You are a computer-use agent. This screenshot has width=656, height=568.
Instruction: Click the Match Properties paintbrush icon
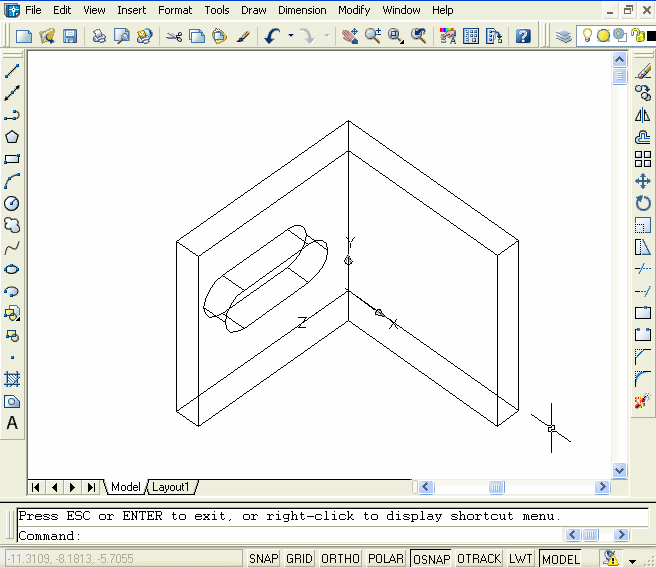[x=243, y=36]
